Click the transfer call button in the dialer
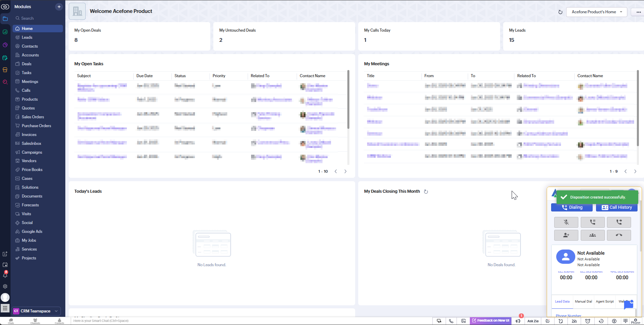 (619, 222)
